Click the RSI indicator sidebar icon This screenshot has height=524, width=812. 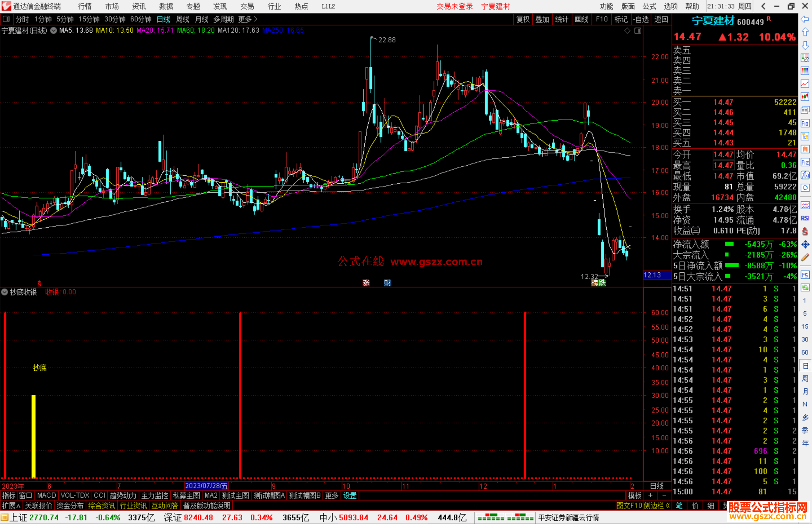[805, 218]
